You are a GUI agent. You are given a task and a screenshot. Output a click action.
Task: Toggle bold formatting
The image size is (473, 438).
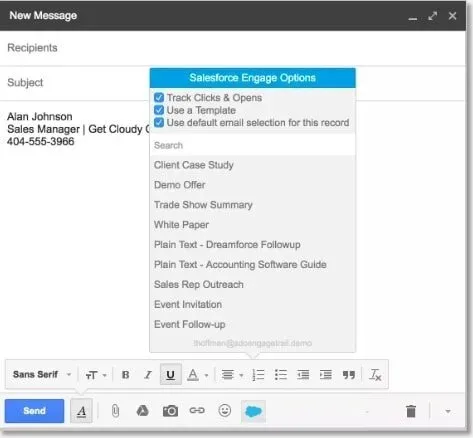point(126,375)
